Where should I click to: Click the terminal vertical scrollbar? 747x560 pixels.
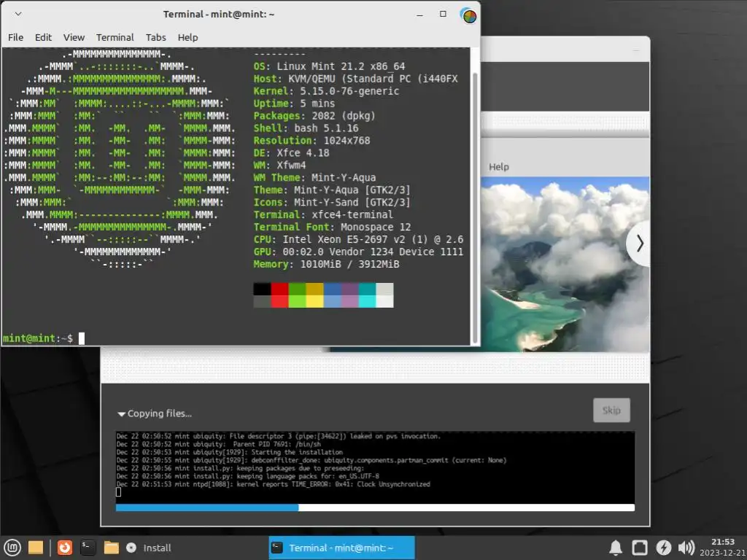(474, 207)
